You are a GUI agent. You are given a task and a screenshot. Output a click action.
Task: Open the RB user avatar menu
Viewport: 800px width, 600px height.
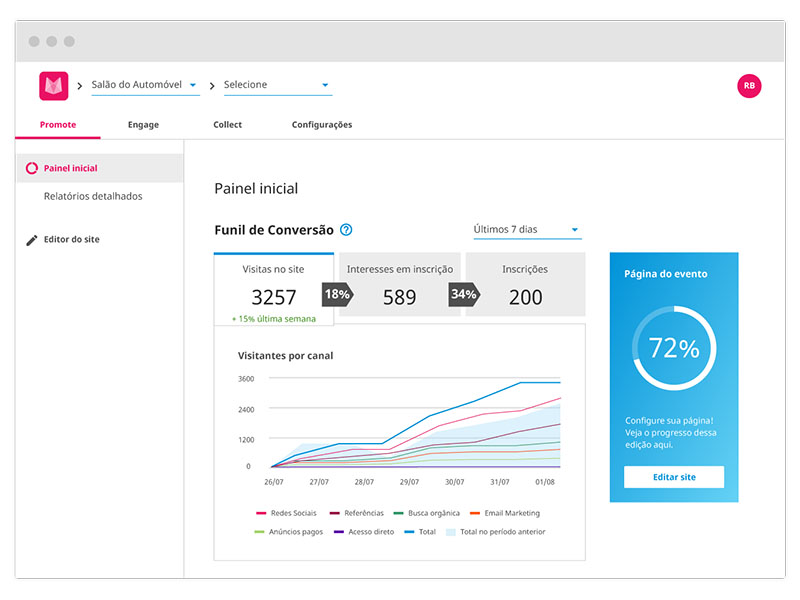pyautogui.click(x=749, y=86)
